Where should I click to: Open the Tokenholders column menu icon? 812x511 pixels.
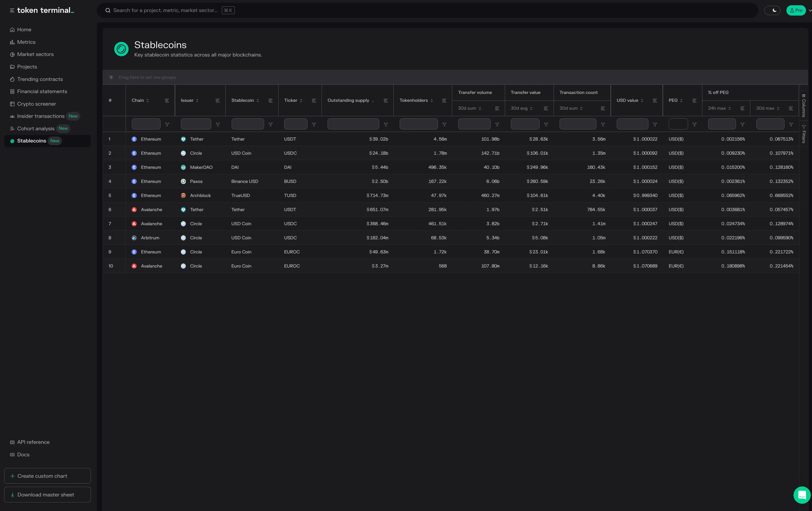click(x=444, y=101)
